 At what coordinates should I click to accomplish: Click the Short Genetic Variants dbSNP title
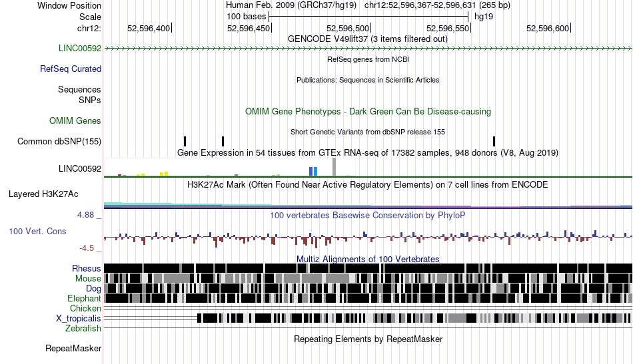tap(368, 132)
